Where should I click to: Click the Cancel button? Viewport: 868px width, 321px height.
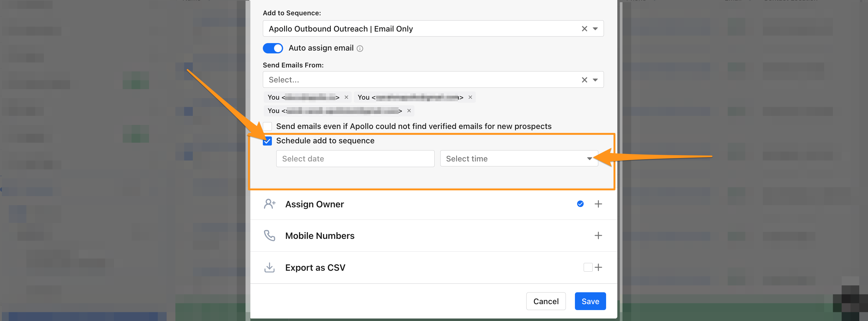(x=546, y=301)
